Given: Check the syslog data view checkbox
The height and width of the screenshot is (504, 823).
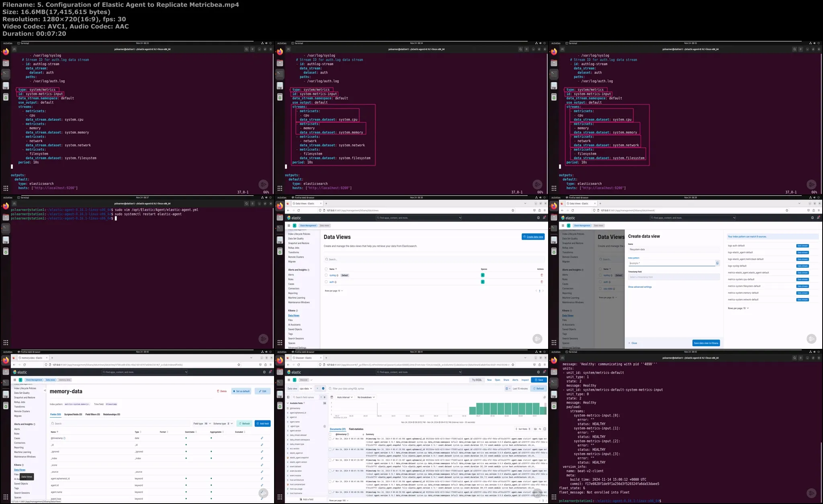Looking at the screenshot, I should [326, 275].
